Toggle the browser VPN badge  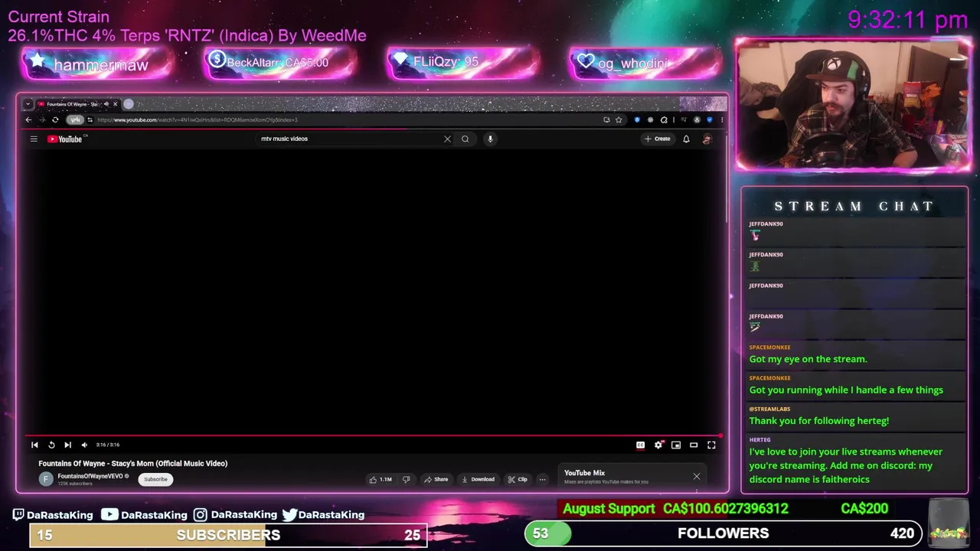[74, 119]
